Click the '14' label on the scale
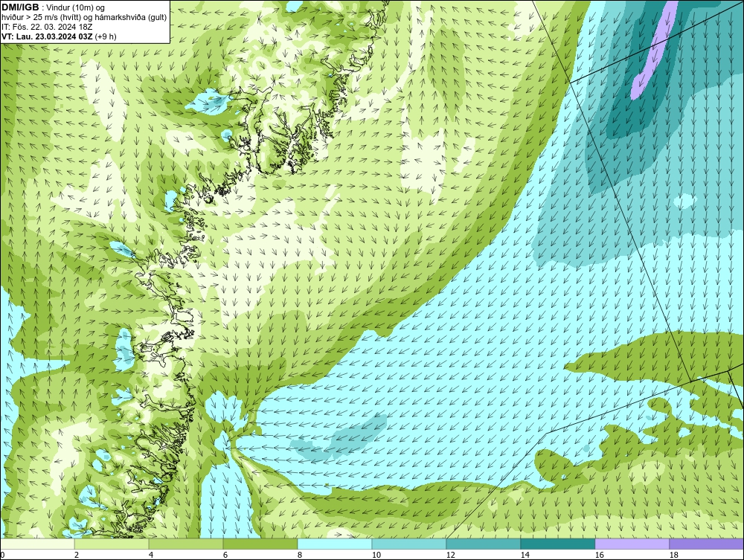The height and width of the screenshot is (560, 744). tap(525, 555)
